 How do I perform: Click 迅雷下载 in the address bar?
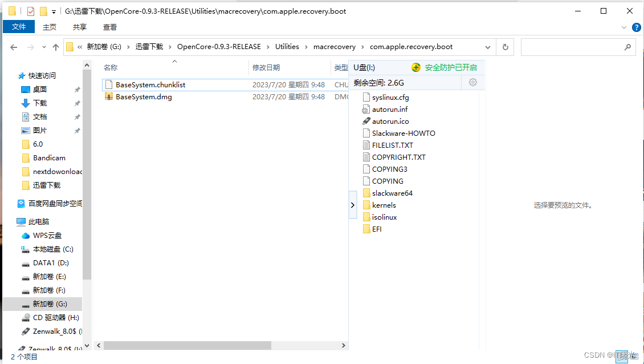(x=149, y=47)
